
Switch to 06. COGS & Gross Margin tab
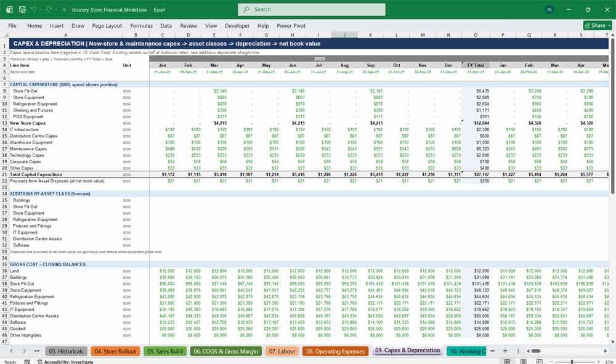pos(225,351)
